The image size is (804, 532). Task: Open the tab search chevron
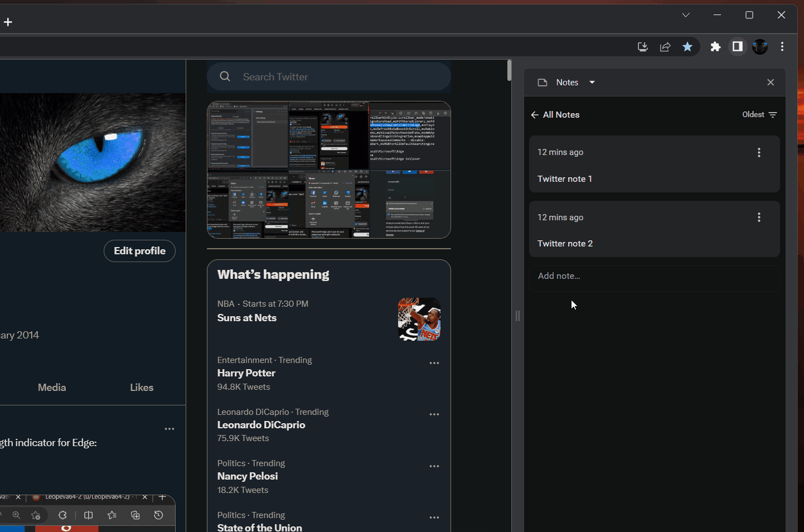tap(686, 15)
